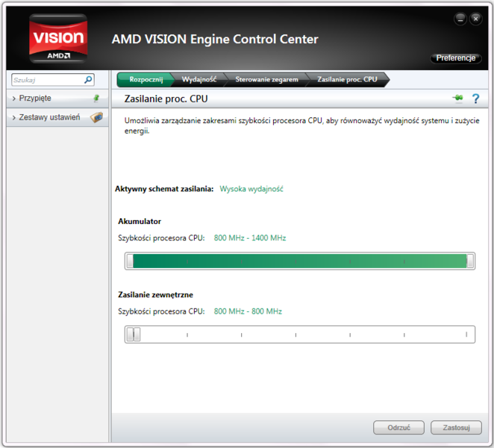494x448 pixels.
Task: Minimize the Control Center window
Action: (x=460, y=19)
